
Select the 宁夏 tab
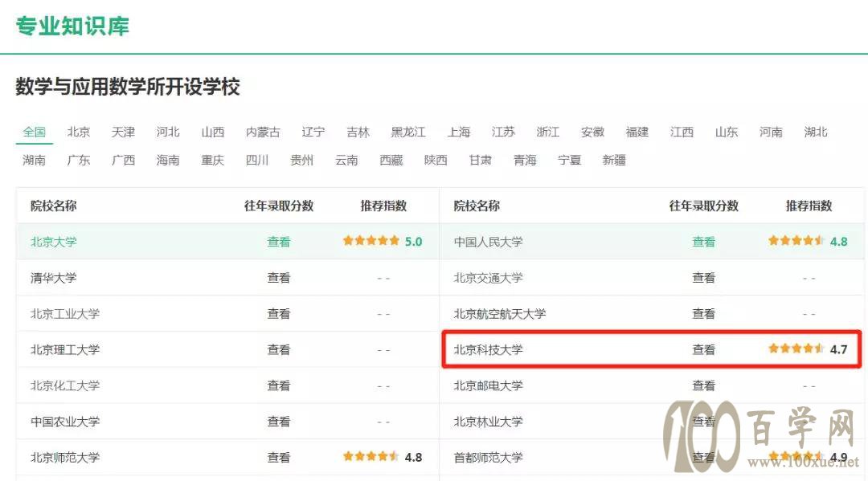[570, 161]
